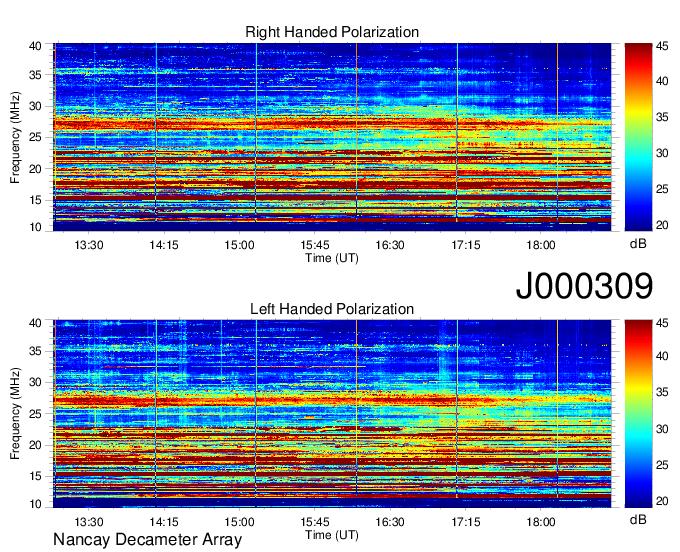680x552 pixels.
Task: Click the 15:45 tick of Right Handed plot
Action: coord(315,245)
